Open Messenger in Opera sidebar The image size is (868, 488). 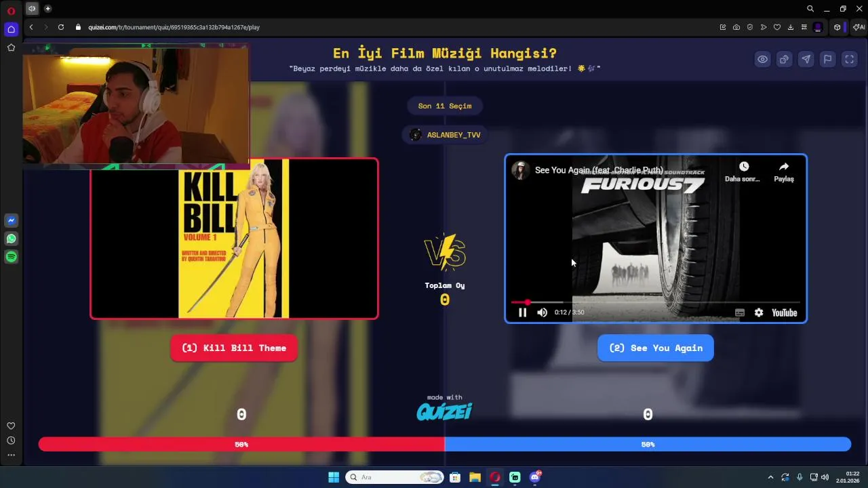[11, 220]
